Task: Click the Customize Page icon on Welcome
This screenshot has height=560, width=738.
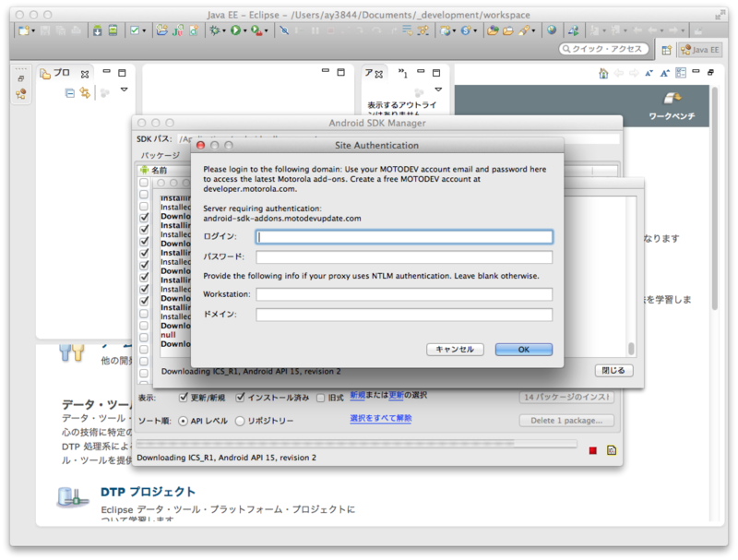Action: click(x=681, y=73)
